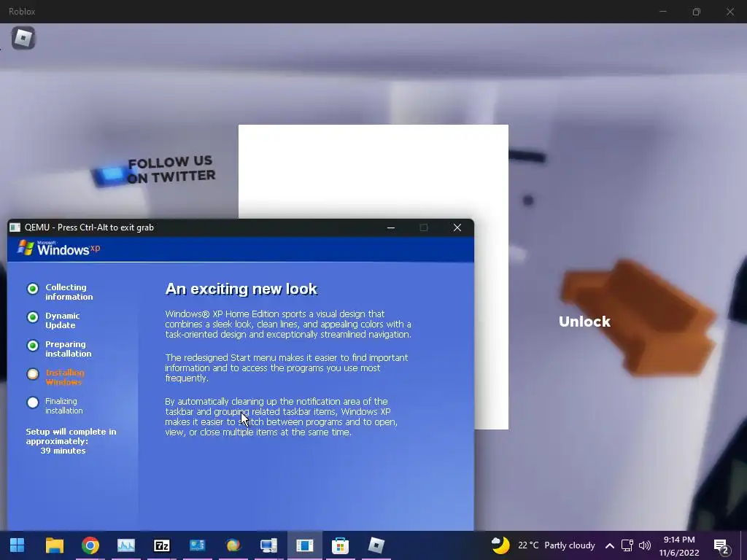Click the blue Twitter button in Roblox
The image size is (747, 560).
(111, 175)
